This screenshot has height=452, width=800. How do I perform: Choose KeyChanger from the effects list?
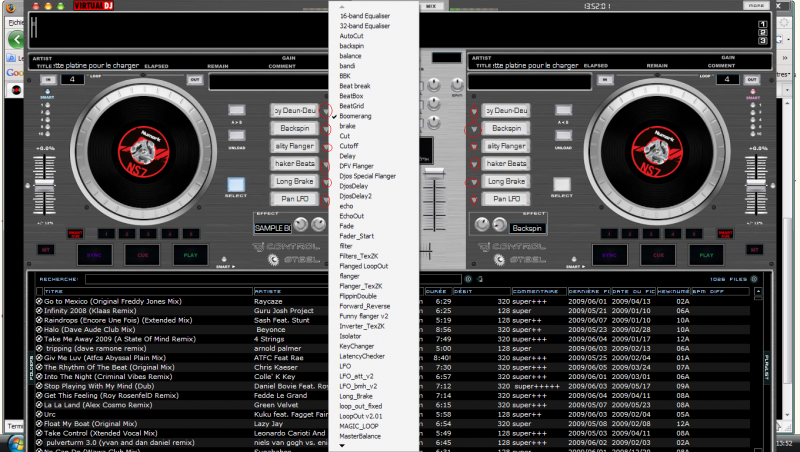click(x=357, y=346)
